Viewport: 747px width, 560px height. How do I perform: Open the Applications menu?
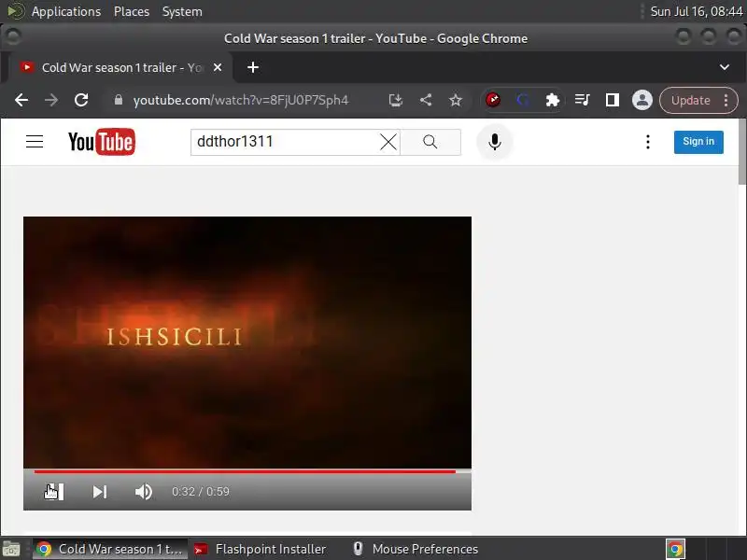[65, 11]
